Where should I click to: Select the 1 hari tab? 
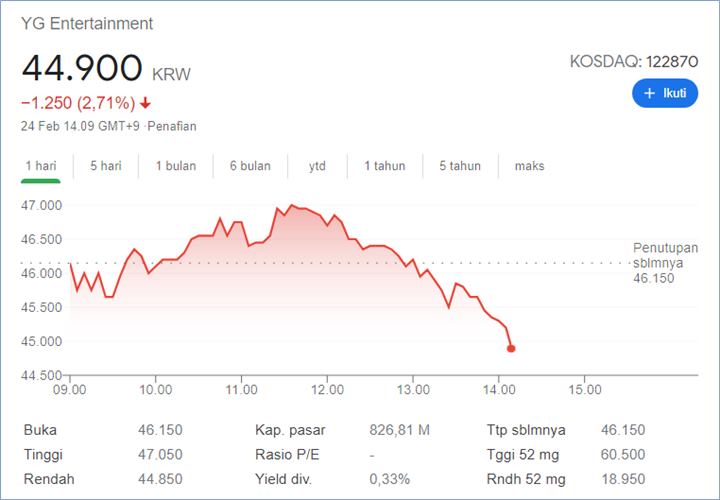click(42, 166)
